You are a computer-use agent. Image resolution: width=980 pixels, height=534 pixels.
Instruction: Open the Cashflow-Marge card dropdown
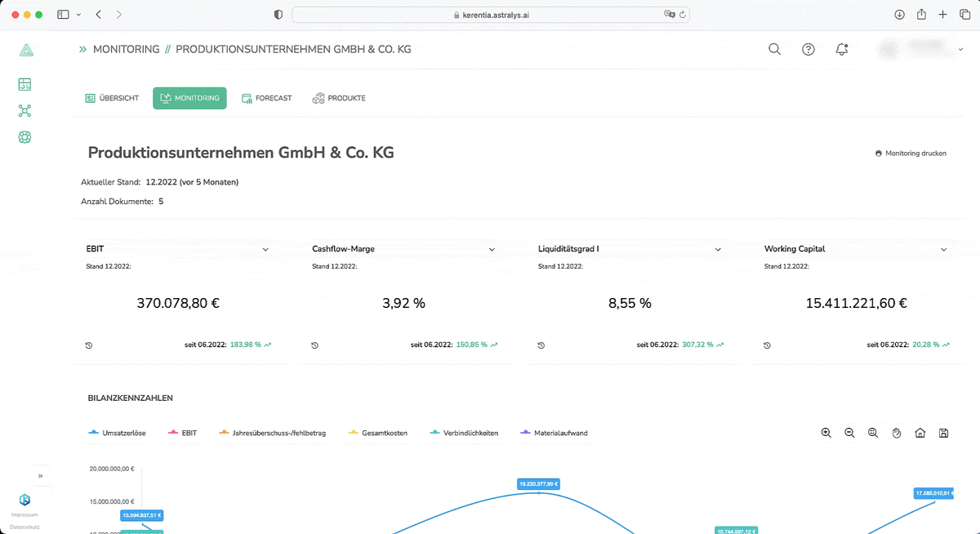click(492, 250)
